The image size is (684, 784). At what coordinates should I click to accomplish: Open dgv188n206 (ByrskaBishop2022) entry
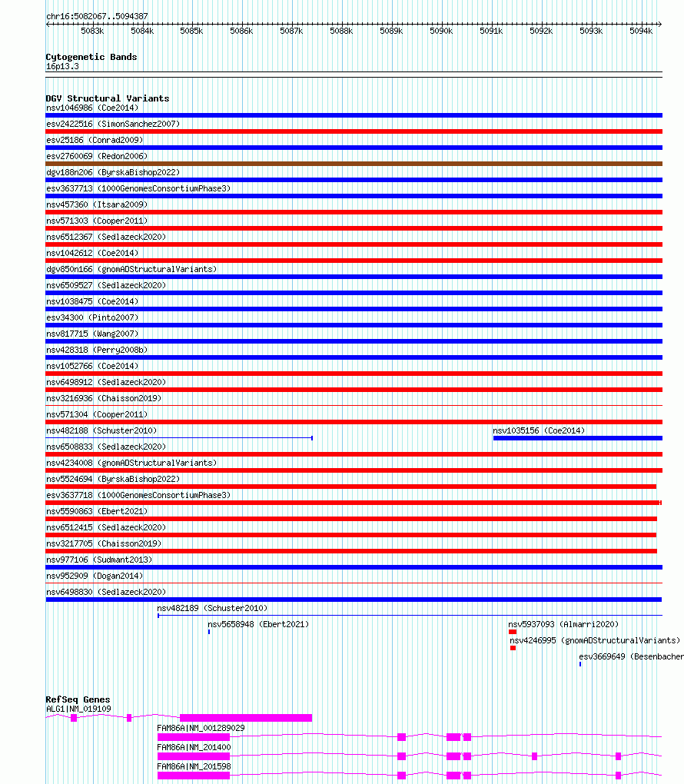pyautogui.click(x=113, y=172)
